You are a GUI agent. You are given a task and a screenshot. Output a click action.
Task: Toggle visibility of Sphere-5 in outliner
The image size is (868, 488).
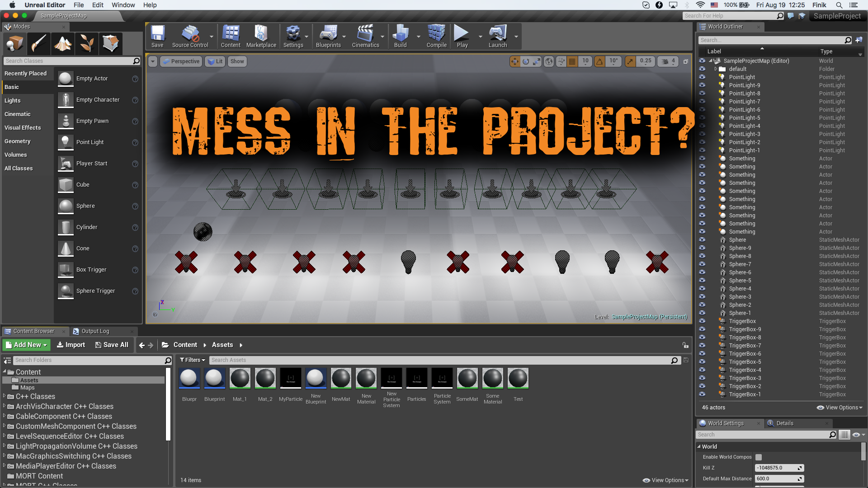pyautogui.click(x=702, y=280)
